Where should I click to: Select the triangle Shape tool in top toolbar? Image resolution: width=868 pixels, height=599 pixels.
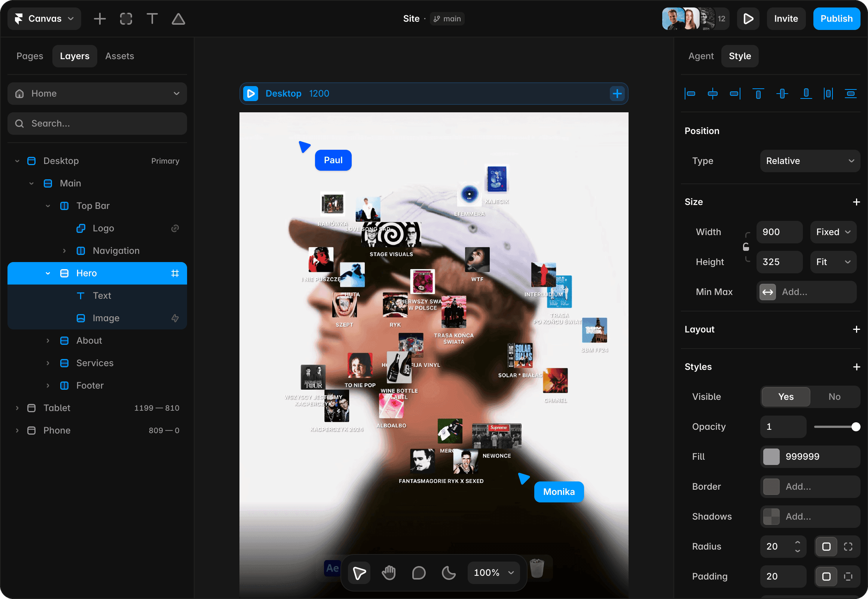pyautogui.click(x=178, y=19)
